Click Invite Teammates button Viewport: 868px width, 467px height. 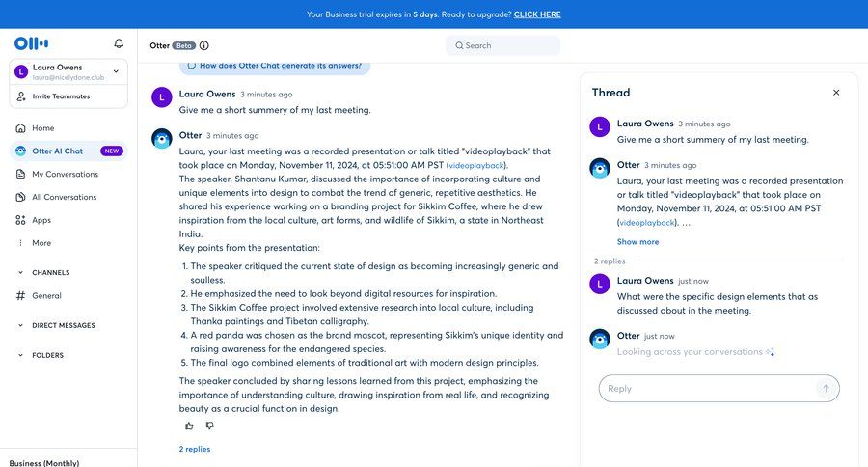pos(68,96)
